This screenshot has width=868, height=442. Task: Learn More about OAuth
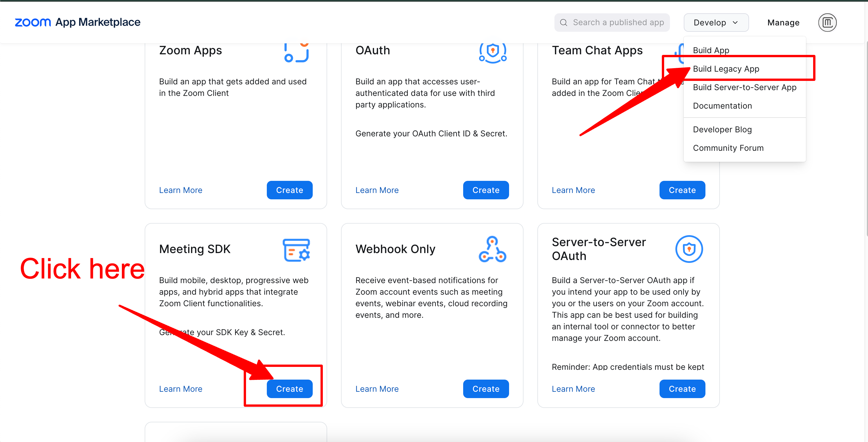click(x=377, y=190)
